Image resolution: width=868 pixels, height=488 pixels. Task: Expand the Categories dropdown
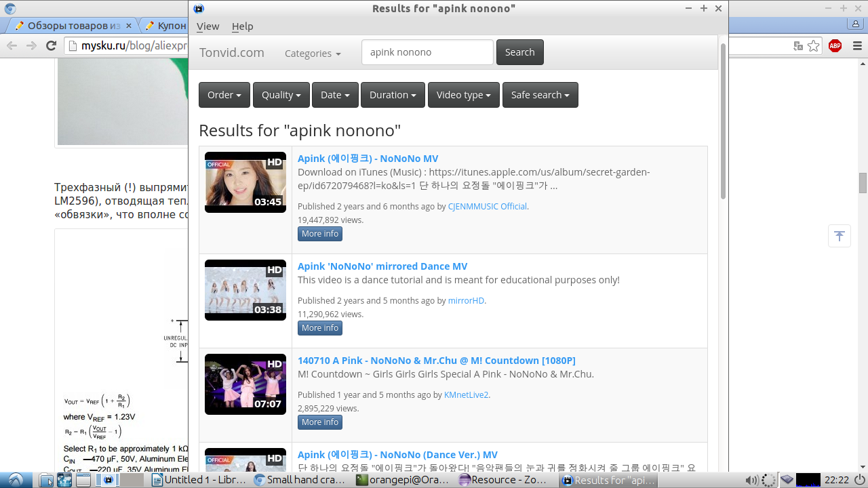click(x=313, y=53)
